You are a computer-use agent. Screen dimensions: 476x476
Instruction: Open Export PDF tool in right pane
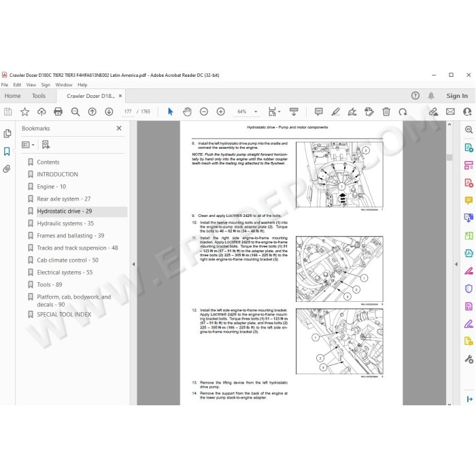tap(469, 148)
